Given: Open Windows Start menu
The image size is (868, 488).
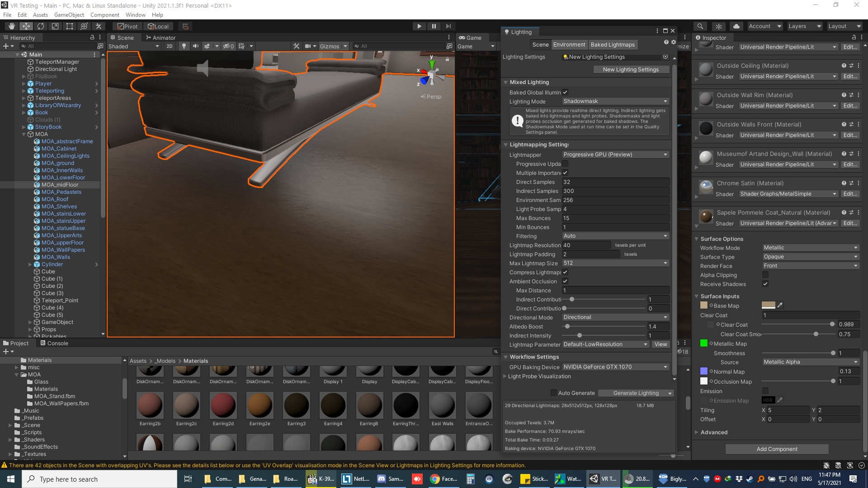Looking at the screenshot, I should point(11,479).
